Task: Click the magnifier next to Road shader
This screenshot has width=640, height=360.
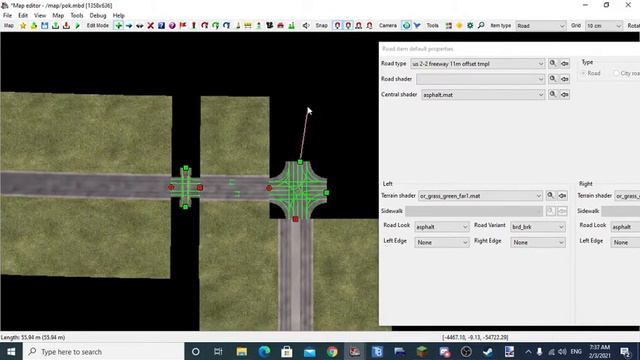Action: tap(553, 79)
